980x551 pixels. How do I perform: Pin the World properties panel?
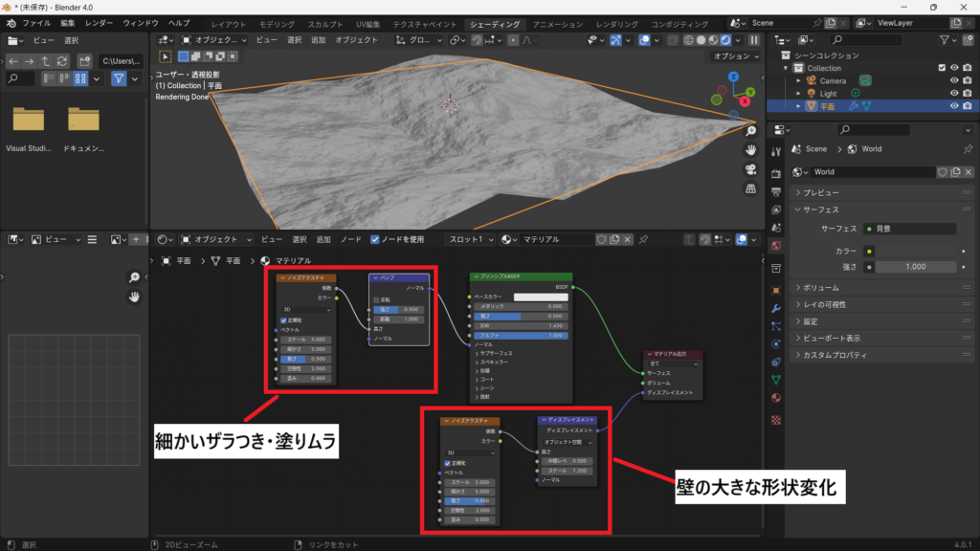coord(968,149)
